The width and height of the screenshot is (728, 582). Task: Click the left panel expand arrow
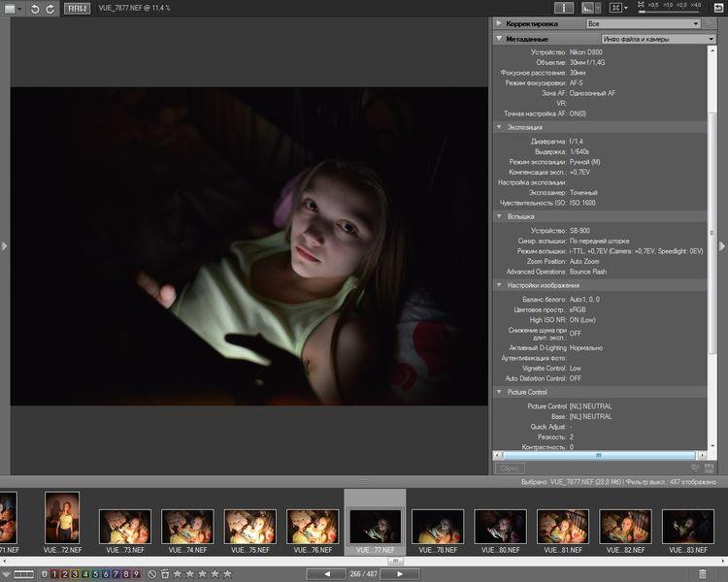tap(4, 246)
